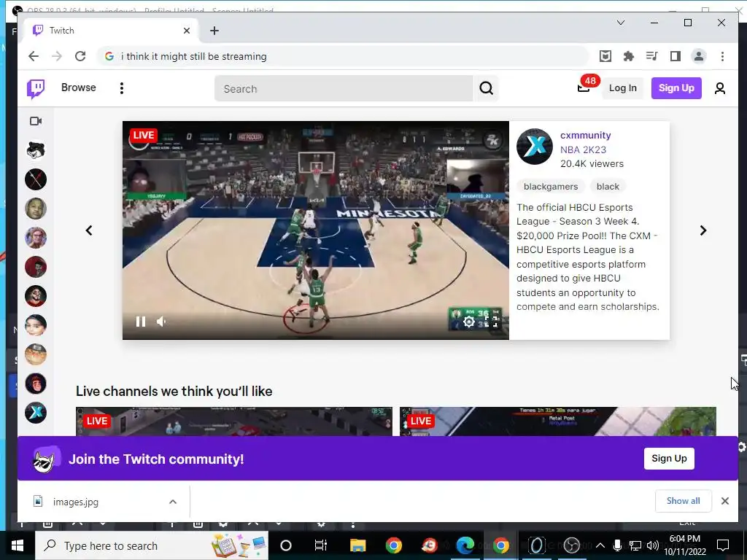The height and width of the screenshot is (560, 747).
Task: Click the purple Sign Up button in header
Action: tap(676, 88)
